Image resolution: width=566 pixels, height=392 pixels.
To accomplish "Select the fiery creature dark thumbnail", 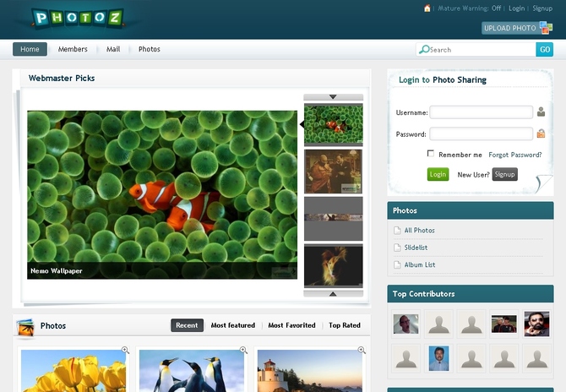I will click(333, 265).
